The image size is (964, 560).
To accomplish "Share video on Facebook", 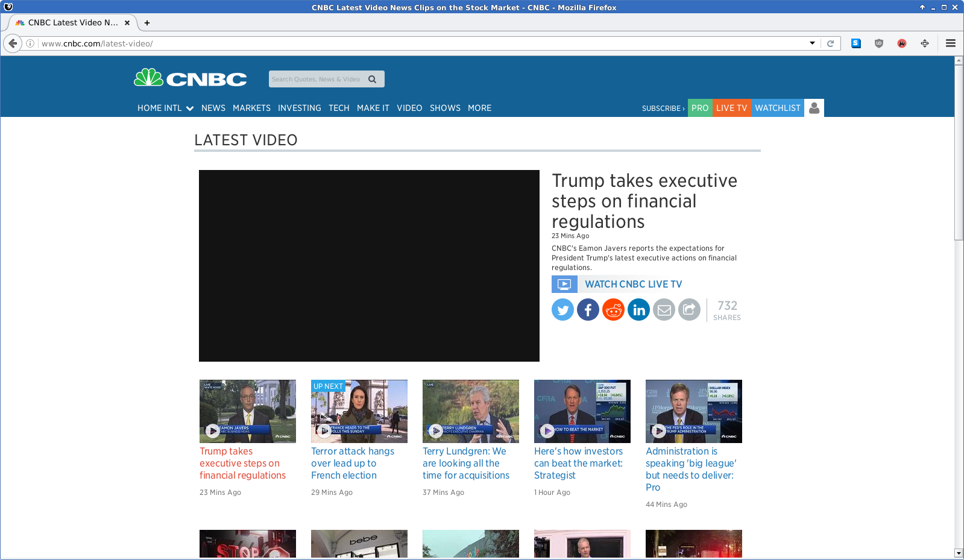I will pos(588,310).
